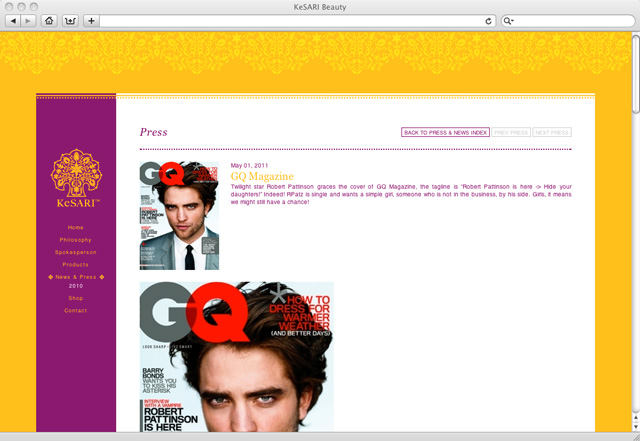Open the search magnifier dropdown
The height and width of the screenshot is (441, 640).
click(x=508, y=21)
